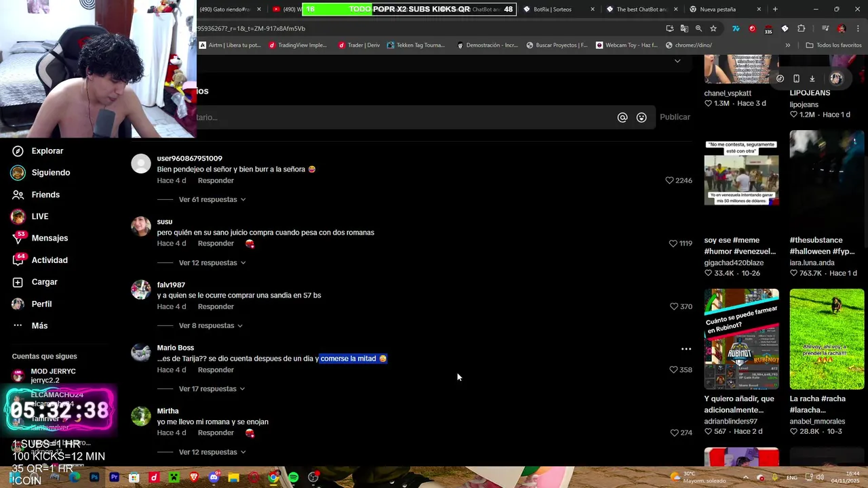
Task: Insert an @ mention in the comment box
Action: click(x=623, y=117)
